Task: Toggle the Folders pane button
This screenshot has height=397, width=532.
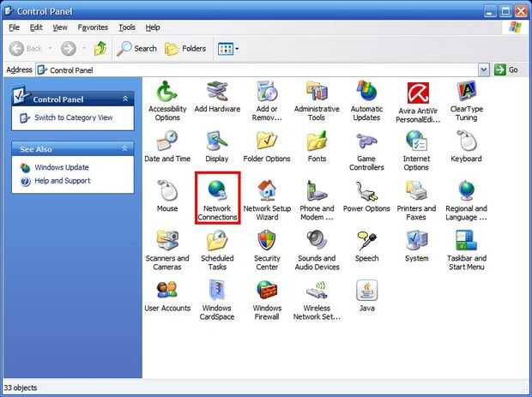Action: pos(185,49)
